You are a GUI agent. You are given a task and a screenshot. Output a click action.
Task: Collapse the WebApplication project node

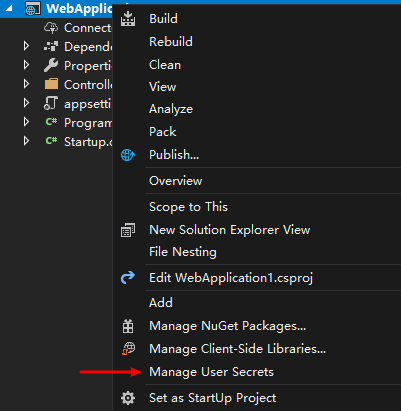(x=9, y=8)
